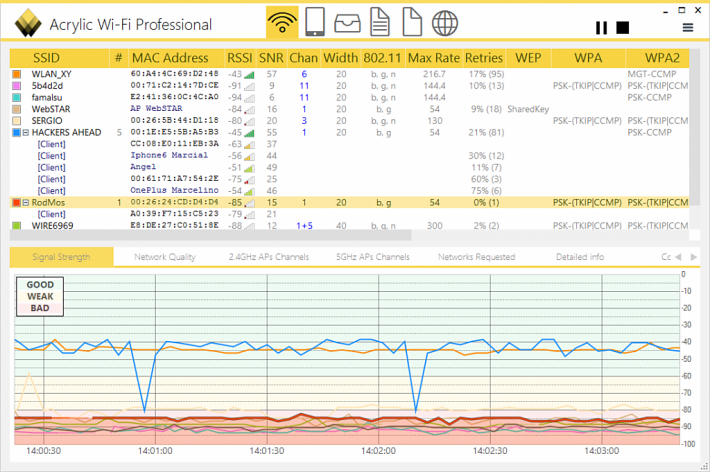Click the horizontal scrollbar under the table
The height and width of the screenshot is (472, 710).
(211, 236)
